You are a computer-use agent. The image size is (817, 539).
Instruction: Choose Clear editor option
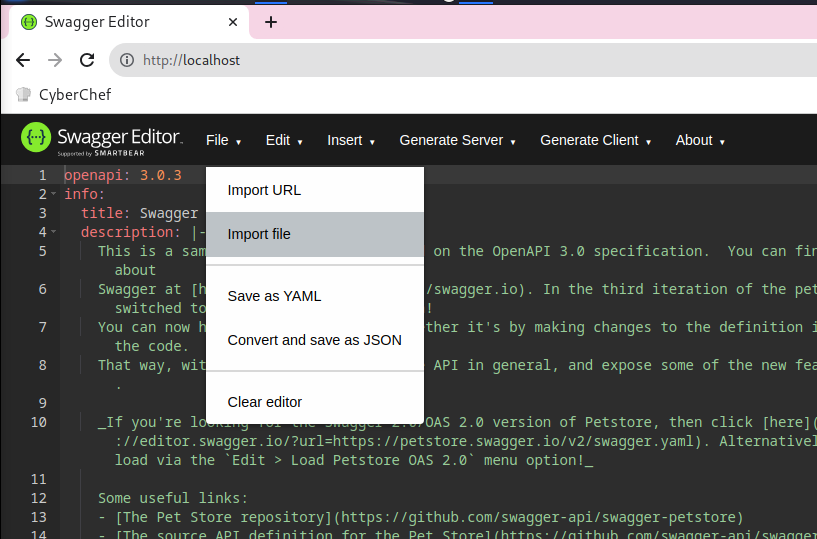[315, 402]
